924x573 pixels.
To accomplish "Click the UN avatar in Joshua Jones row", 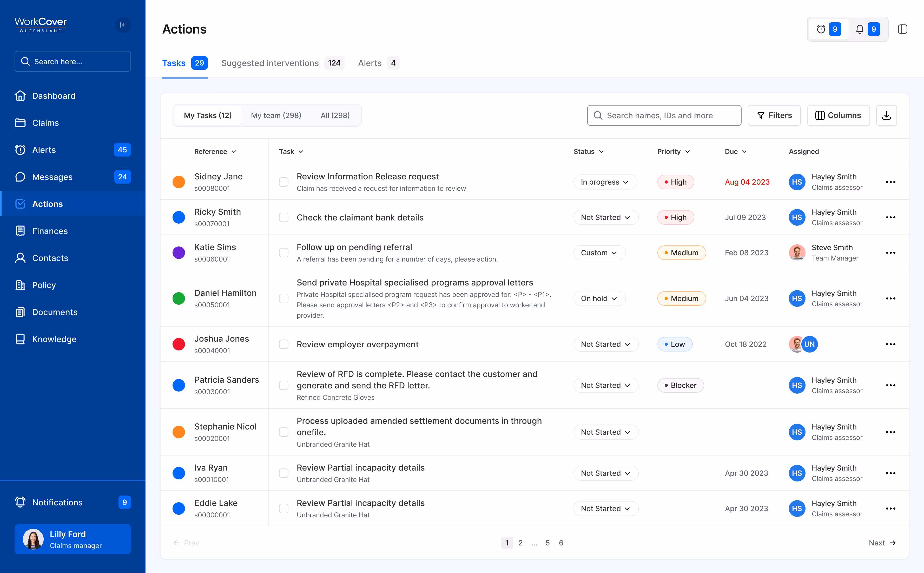I will [x=810, y=344].
